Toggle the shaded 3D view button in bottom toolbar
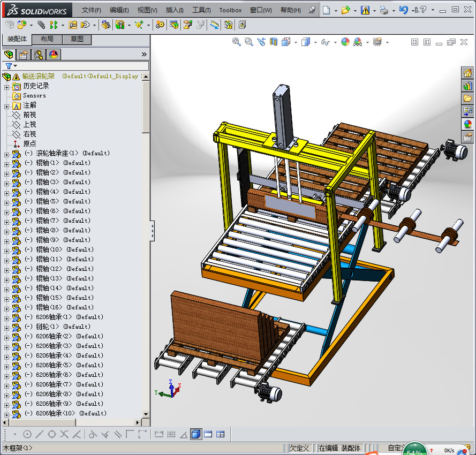The image size is (476, 455). [195, 434]
